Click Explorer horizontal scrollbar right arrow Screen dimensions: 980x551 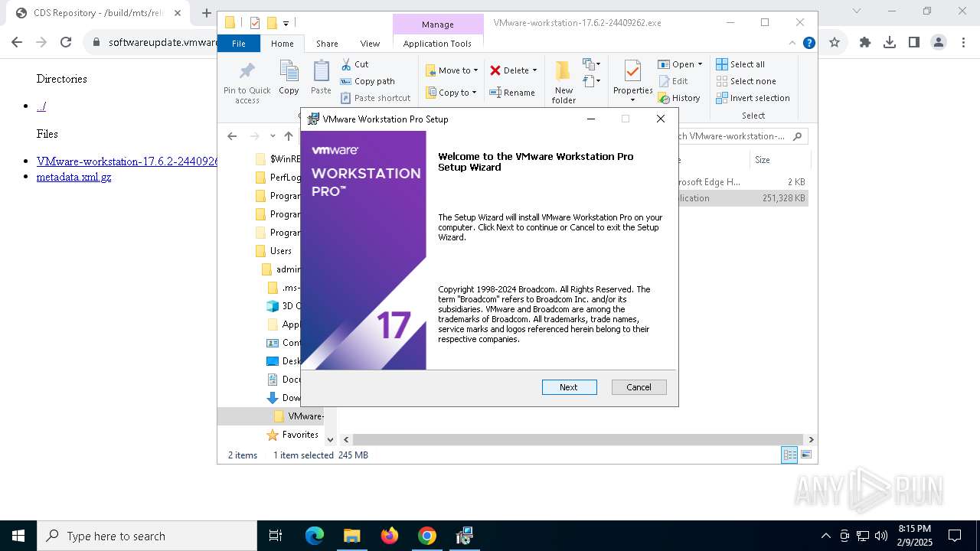pyautogui.click(x=811, y=439)
